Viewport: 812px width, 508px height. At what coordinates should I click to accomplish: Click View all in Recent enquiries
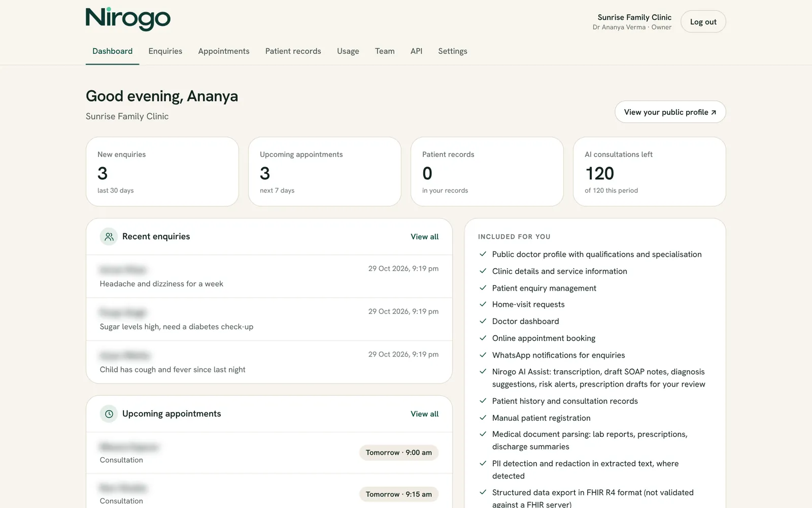click(x=425, y=237)
